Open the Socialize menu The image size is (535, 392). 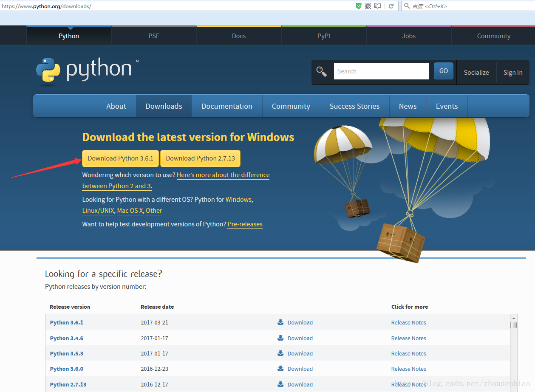(476, 73)
